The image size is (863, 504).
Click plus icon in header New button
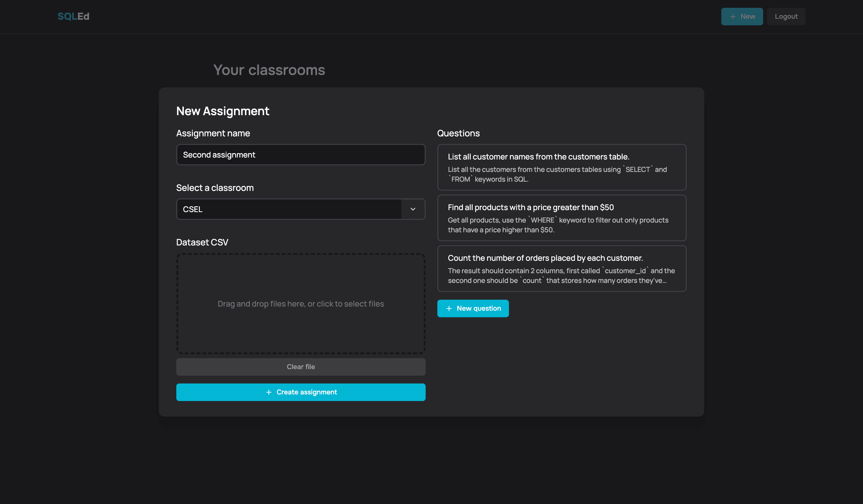pos(733,17)
